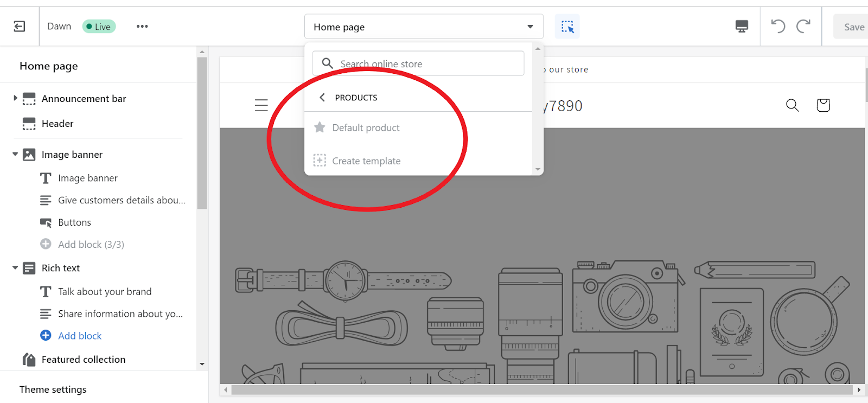Open the cart icon in store preview
868x403 pixels.
(823, 105)
